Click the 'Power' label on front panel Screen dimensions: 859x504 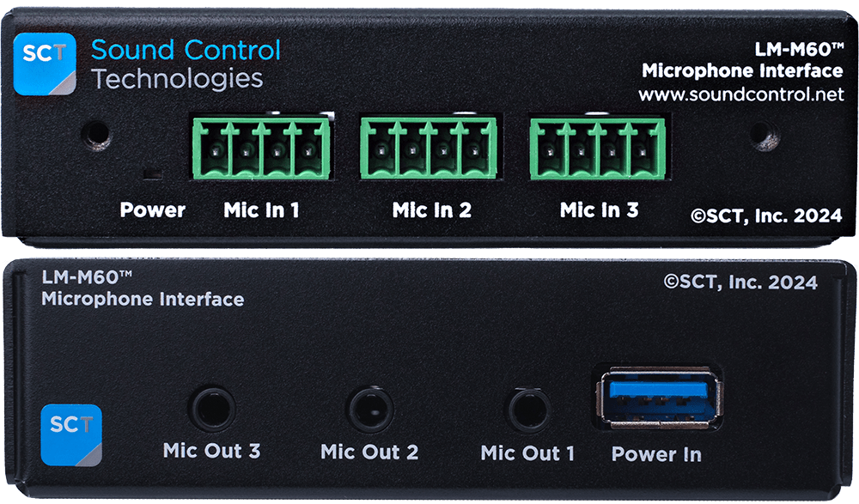(152, 209)
